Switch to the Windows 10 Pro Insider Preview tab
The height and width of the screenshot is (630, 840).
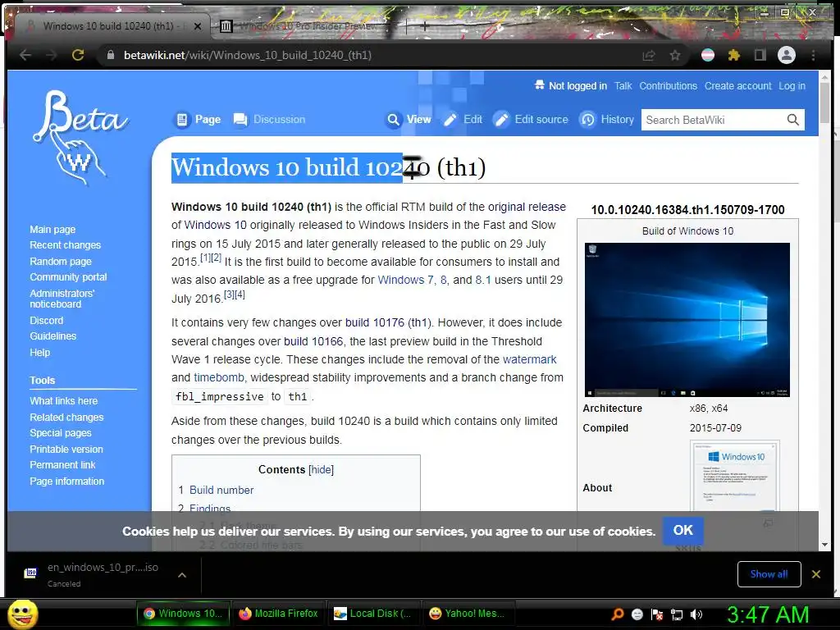tap(308, 25)
